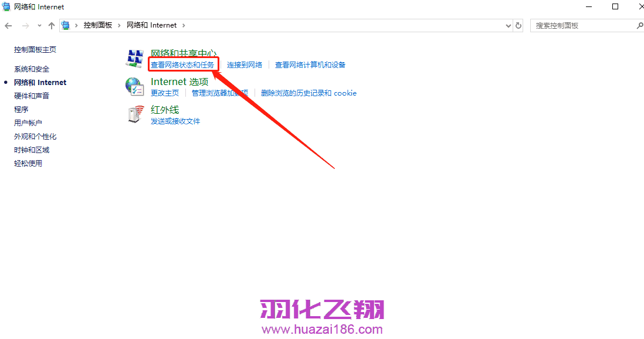Screen dimensions: 644x339
Task: Click 查看网络状态和任务 link
Action: click(182, 65)
